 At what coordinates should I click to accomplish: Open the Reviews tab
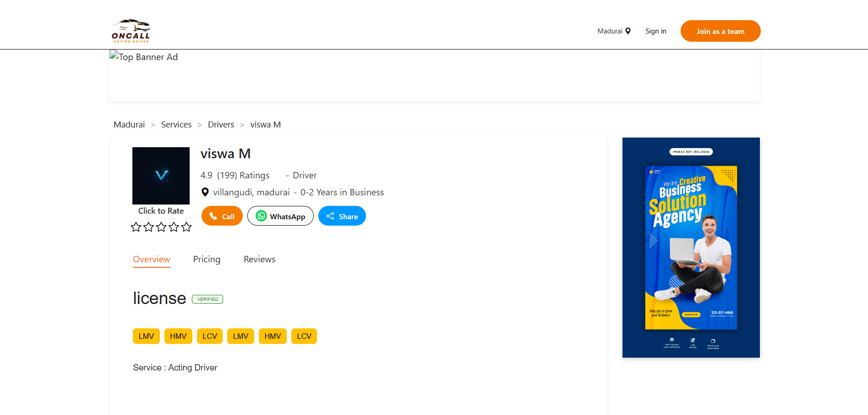point(259,260)
